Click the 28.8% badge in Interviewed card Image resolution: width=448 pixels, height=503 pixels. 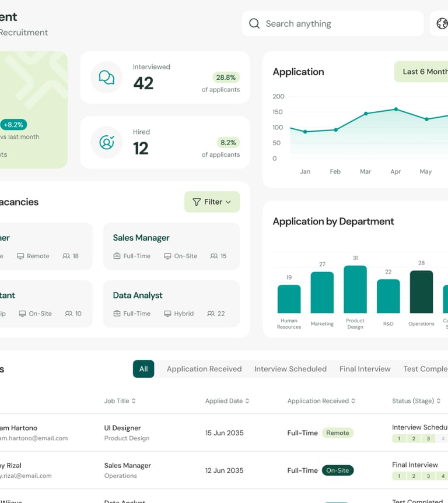(226, 78)
